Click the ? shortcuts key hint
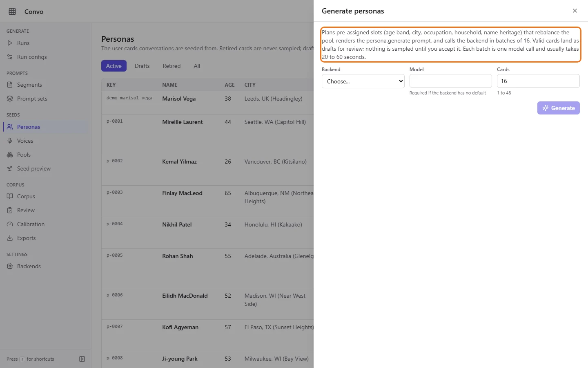Viewport: 588px width, 368px height. [x=22, y=359]
